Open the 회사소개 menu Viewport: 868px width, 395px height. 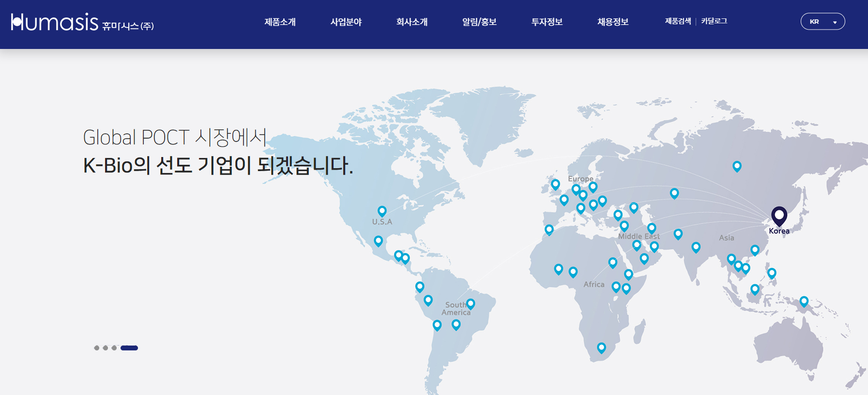coord(412,22)
